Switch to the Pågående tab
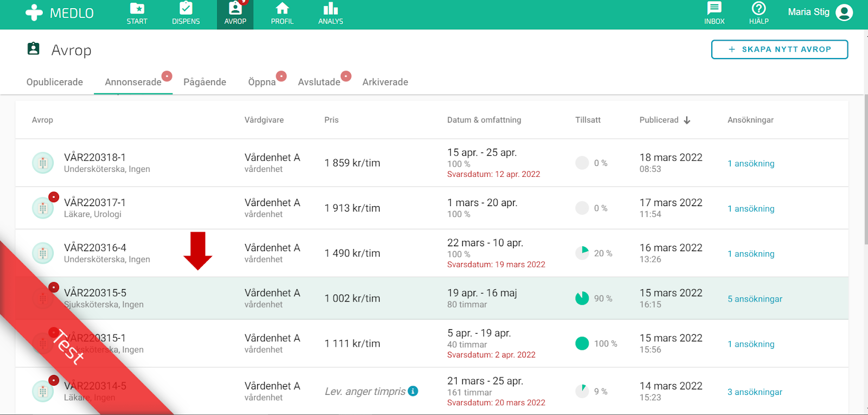This screenshot has height=415, width=868. [205, 82]
